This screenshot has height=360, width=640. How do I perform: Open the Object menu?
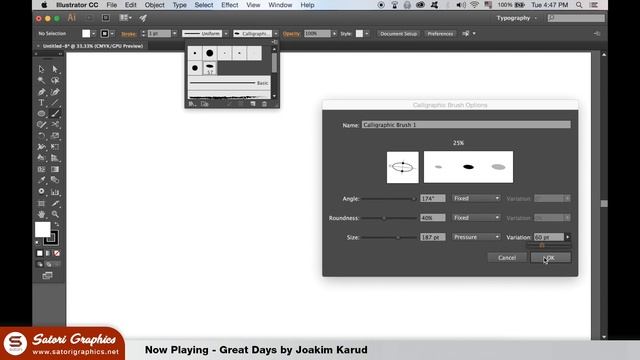point(155,5)
